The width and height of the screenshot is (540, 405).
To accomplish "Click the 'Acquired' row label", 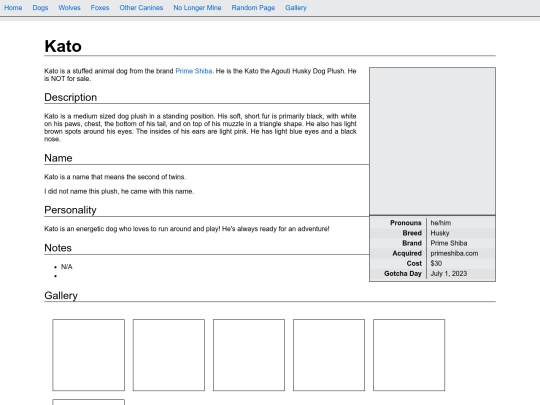I will (407, 253).
